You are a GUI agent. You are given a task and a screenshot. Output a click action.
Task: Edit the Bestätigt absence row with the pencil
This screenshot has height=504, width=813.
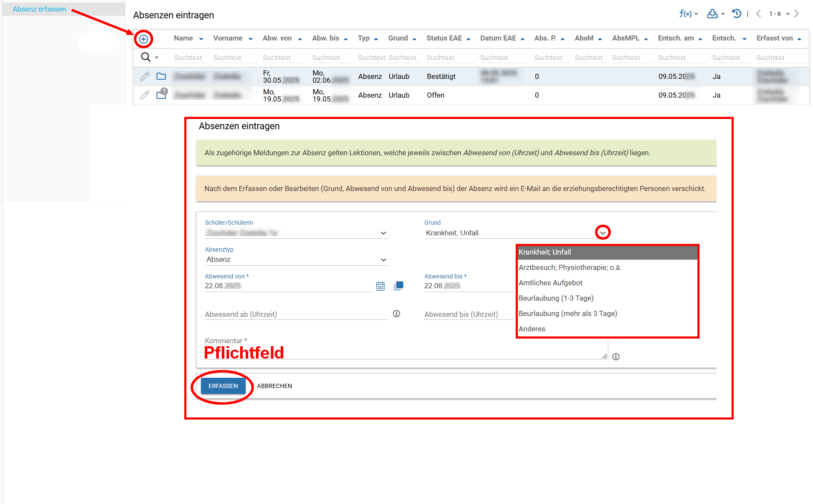(145, 76)
